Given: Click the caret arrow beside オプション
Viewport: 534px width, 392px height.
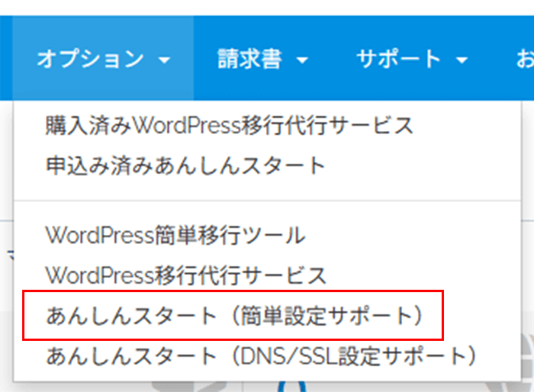Looking at the screenshot, I should tap(166, 60).
